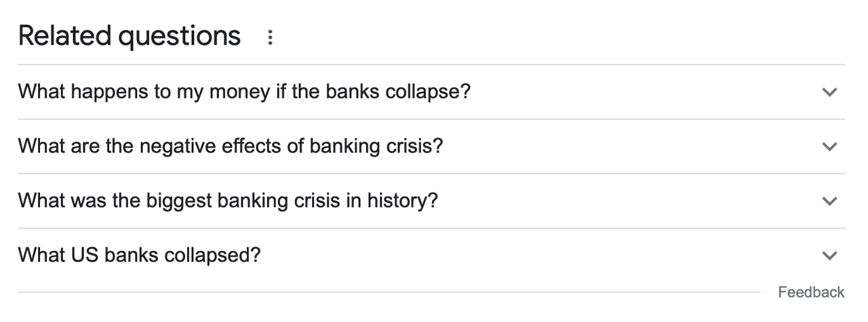Click the 'Related questions' heading
The image size is (868, 322).
pyautogui.click(x=129, y=36)
